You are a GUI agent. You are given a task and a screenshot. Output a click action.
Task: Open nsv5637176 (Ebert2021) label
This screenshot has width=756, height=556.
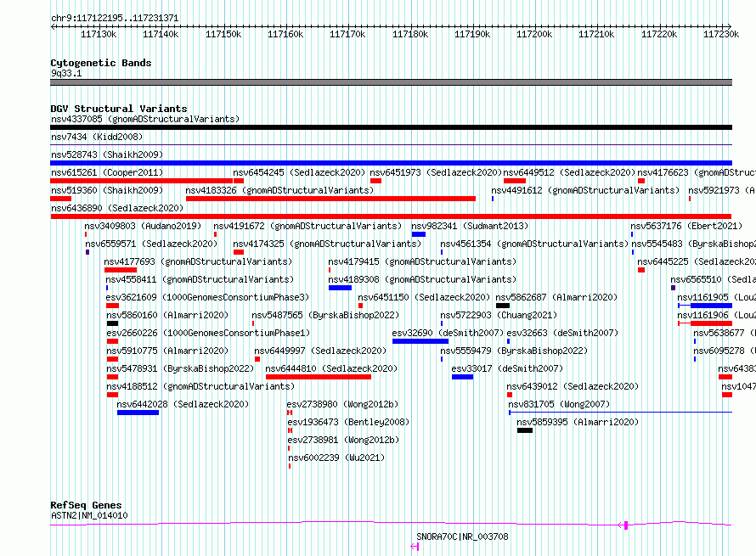point(686,226)
